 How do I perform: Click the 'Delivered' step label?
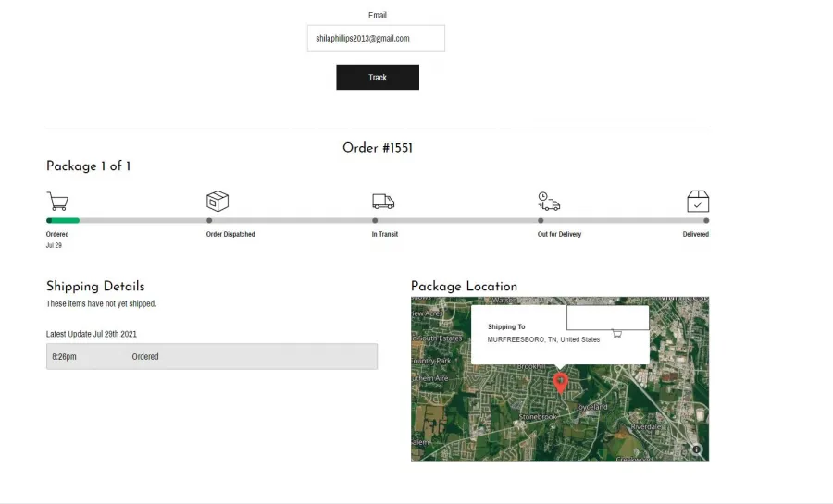[696, 234]
